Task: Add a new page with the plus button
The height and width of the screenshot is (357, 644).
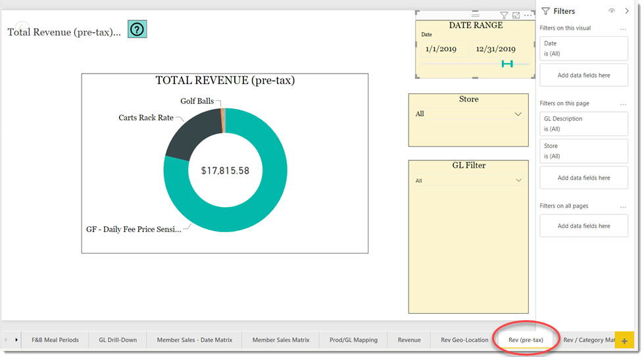Action: click(x=624, y=341)
